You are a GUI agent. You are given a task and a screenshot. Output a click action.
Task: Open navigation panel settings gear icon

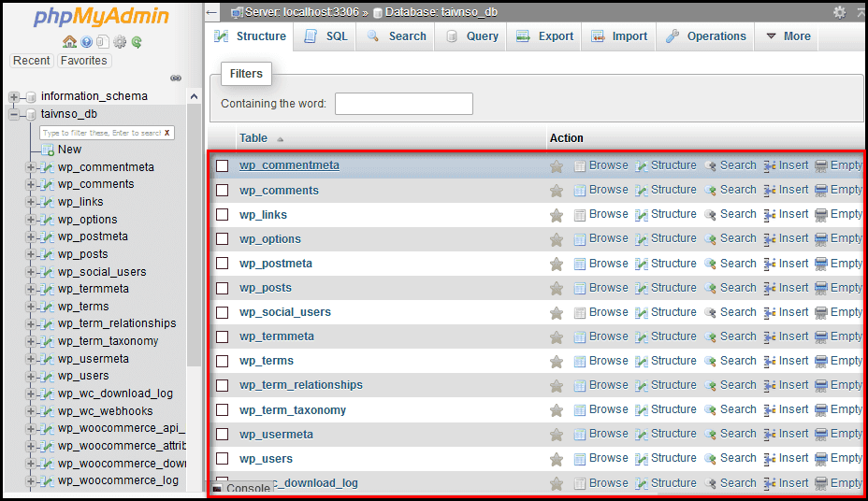(x=120, y=41)
